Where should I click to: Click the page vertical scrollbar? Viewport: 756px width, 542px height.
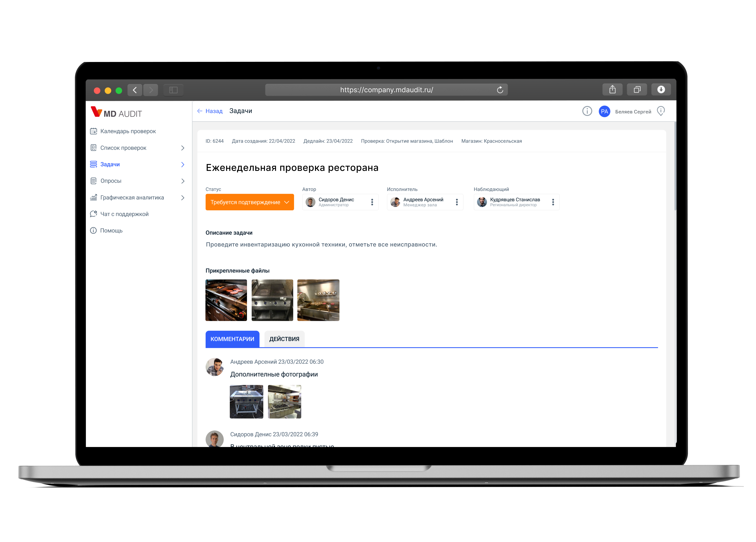coord(675,166)
